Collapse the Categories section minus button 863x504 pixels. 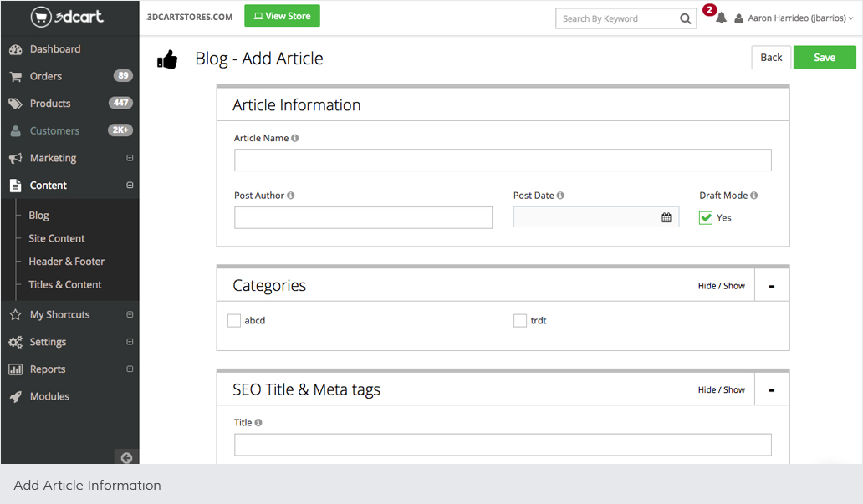771,286
